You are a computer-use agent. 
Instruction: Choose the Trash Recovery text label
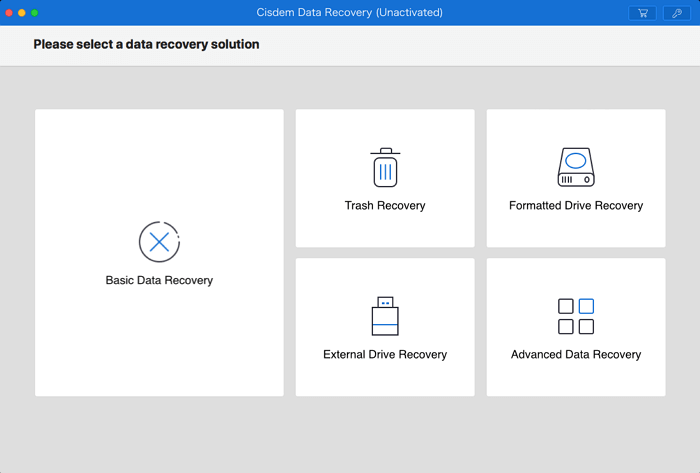(385, 206)
